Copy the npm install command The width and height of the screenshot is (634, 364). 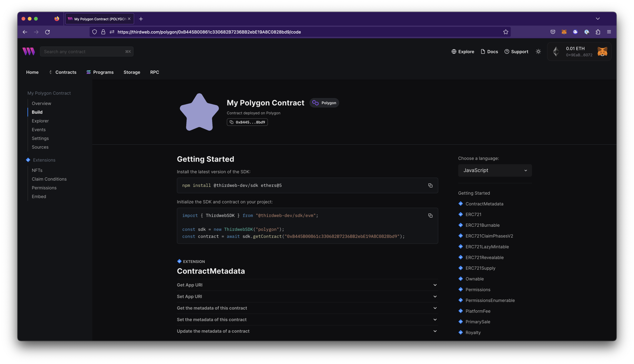click(430, 185)
